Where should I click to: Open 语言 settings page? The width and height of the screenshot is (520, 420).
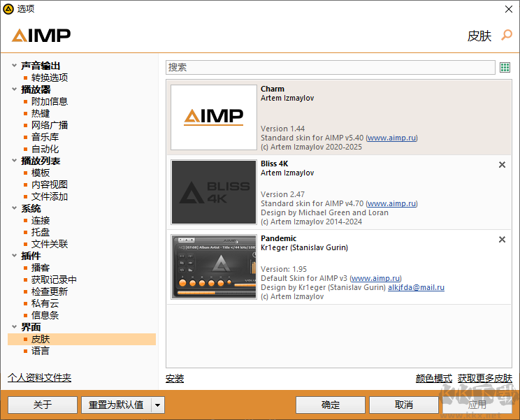tap(41, 351)
